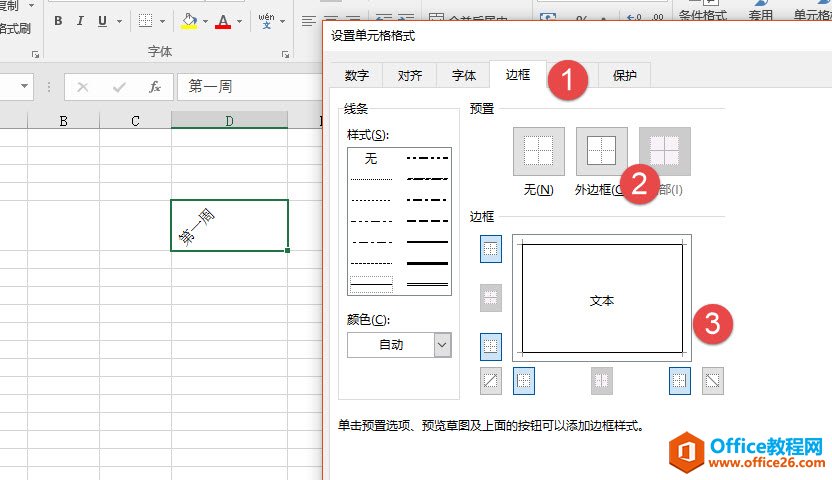Open the 保护 tab

[625, 75]
